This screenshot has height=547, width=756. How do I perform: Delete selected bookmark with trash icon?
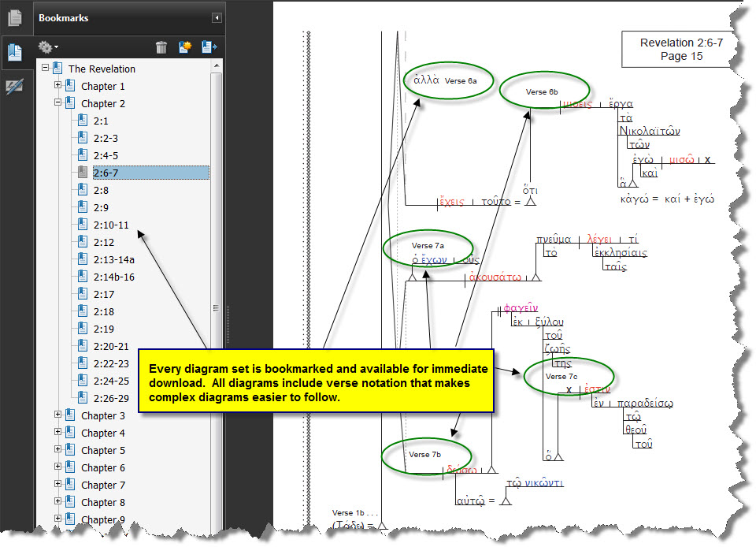coord(161,47)
